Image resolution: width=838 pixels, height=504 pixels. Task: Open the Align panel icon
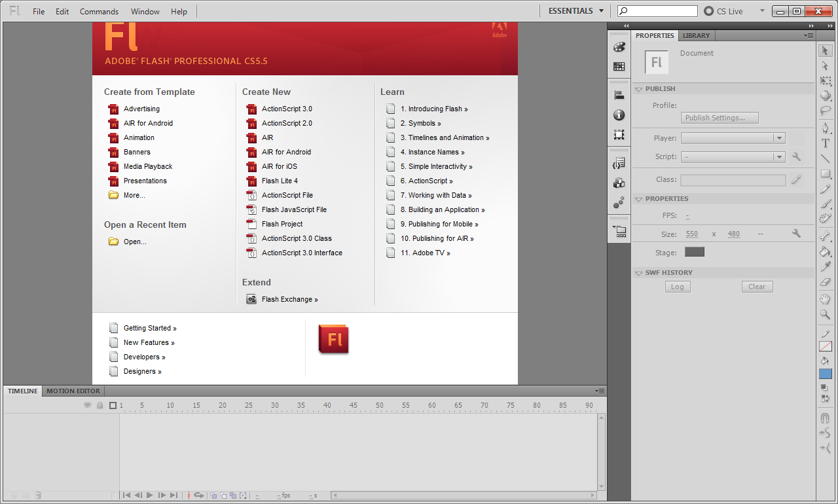619,95
